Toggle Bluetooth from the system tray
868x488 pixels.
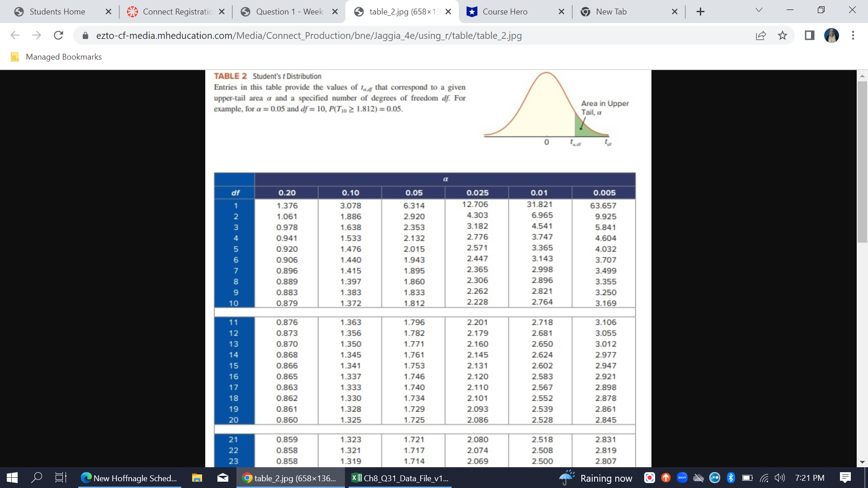[731, 478]
